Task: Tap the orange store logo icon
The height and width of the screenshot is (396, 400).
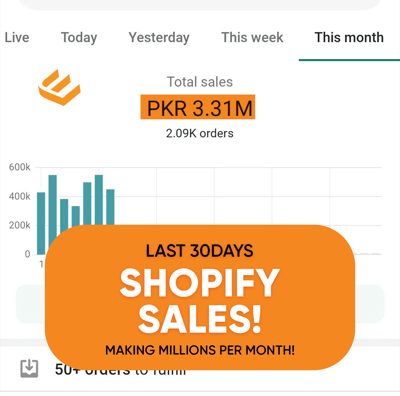Action: [59, 87]
